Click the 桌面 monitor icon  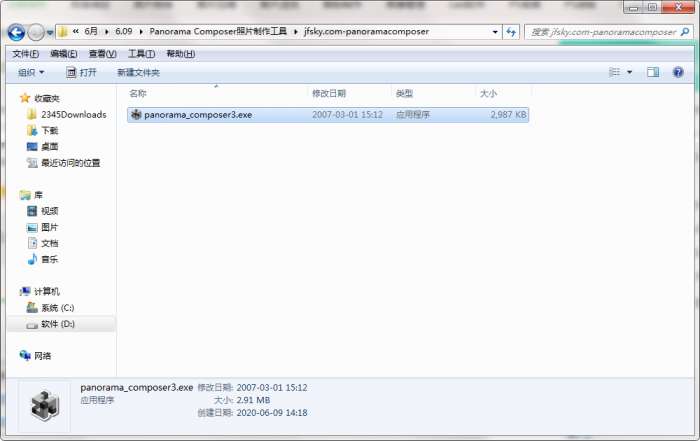tap(32, 146)
